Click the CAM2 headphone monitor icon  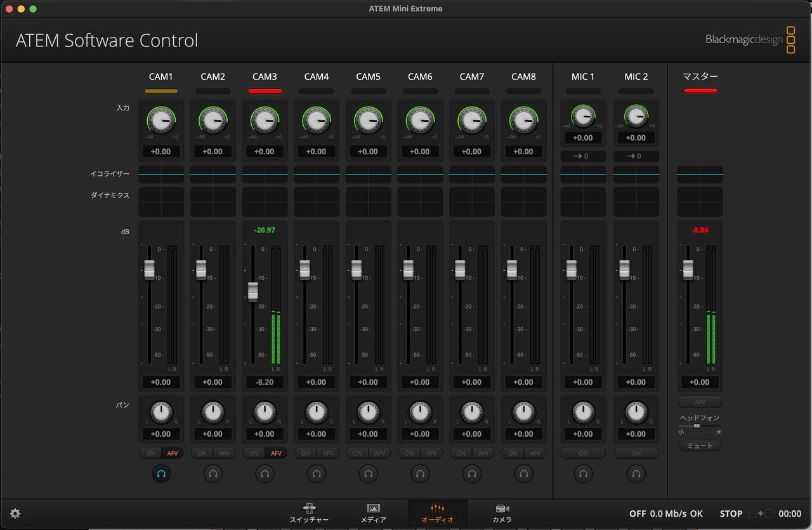click(213, 474)
